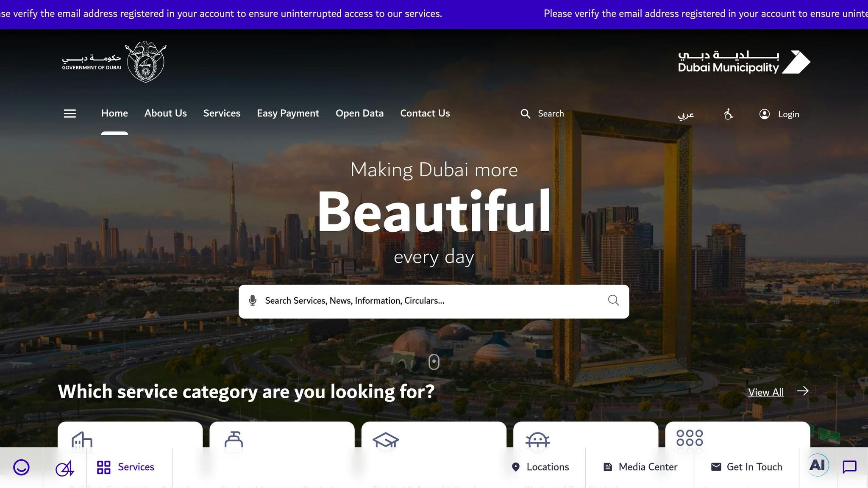Screen dimensions: 868x488
Task: Click the Dubai AI assistant icon
Action: pyautogui.click(x=817, y=465)
